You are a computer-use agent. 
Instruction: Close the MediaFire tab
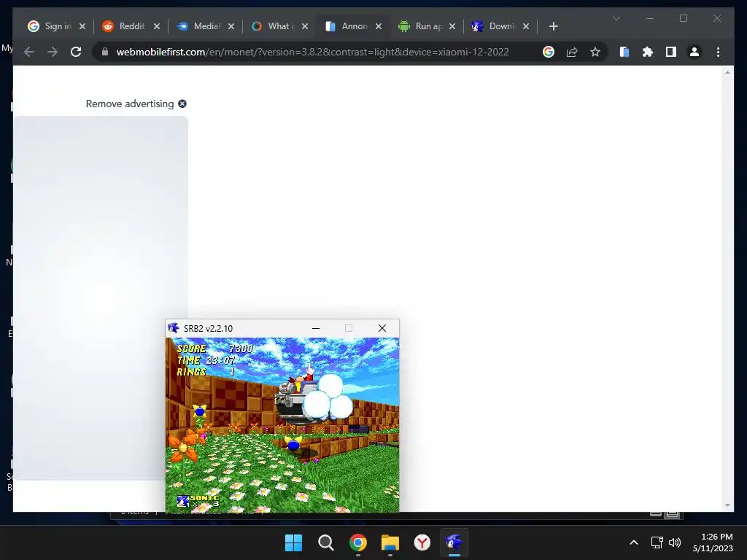click(x=231, y=26)
